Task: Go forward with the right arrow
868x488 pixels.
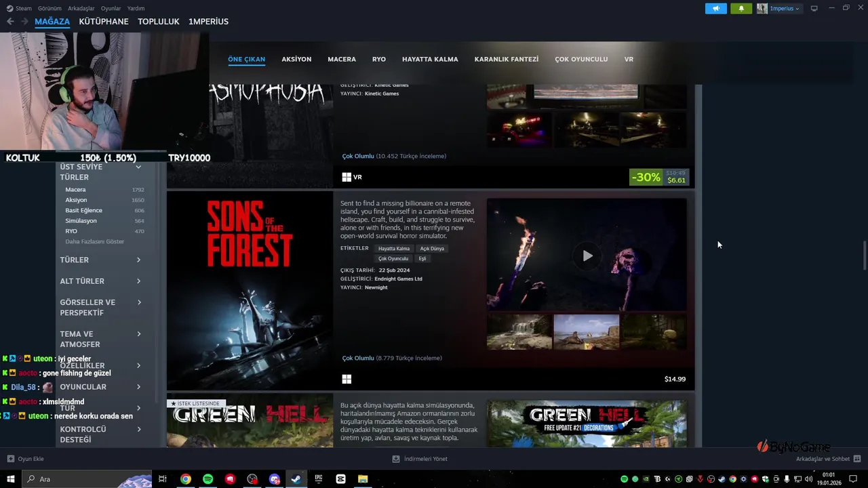Action: point(24,22)
